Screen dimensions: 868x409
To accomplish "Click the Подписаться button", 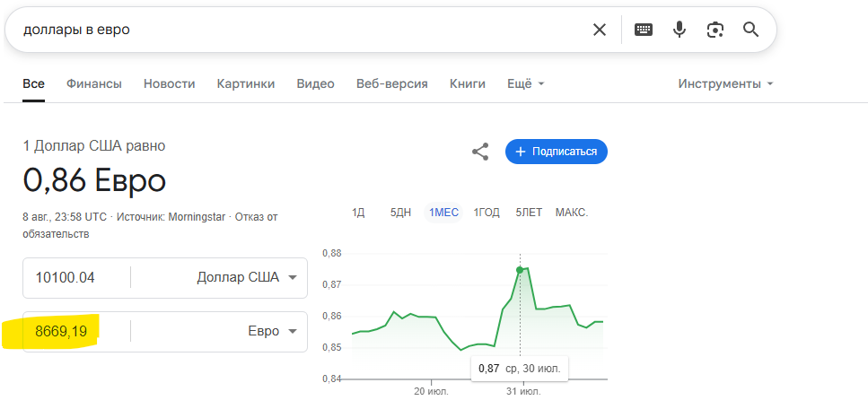I will pyautogui.click(x=557, y=152).
